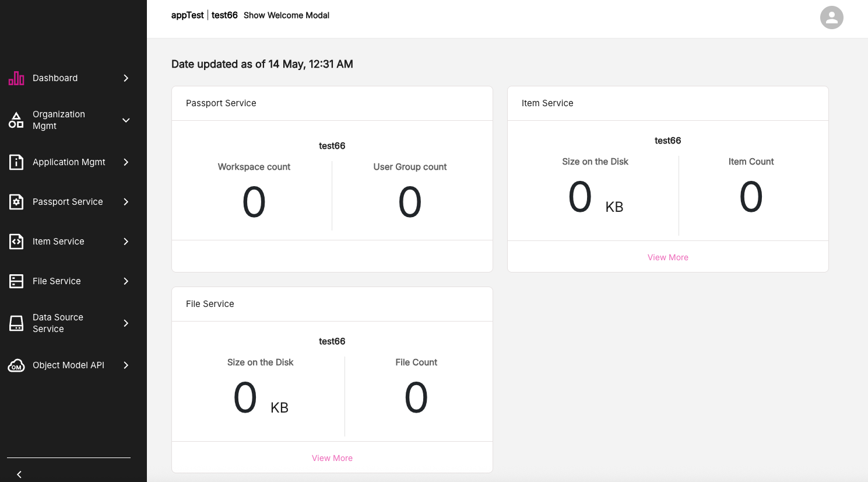Select Item Service in the sidebar
This screenshot has width=868, height=482.
[x=58, y=242]
